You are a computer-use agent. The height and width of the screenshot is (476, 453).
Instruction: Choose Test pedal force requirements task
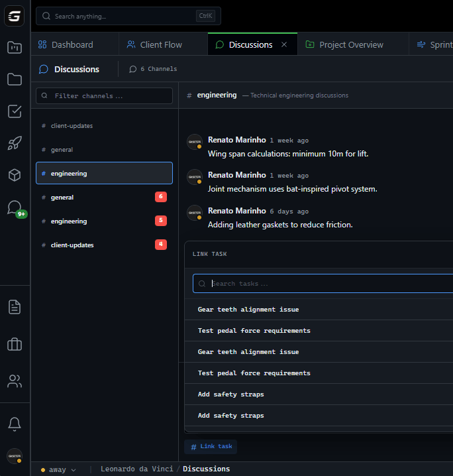click(254, 331)
